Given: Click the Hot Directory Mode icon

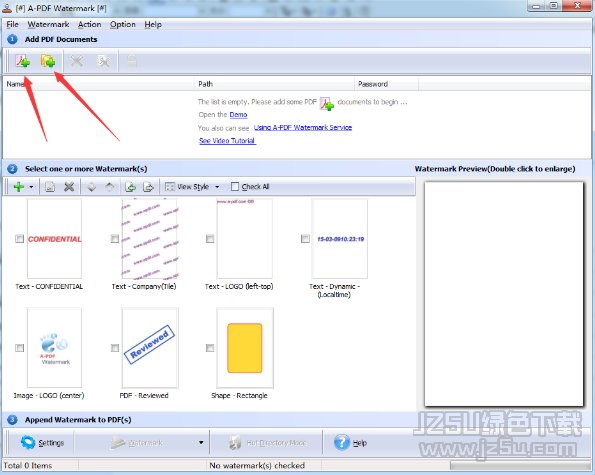Looking at the screenshot, I should click(x=235, y=443).
